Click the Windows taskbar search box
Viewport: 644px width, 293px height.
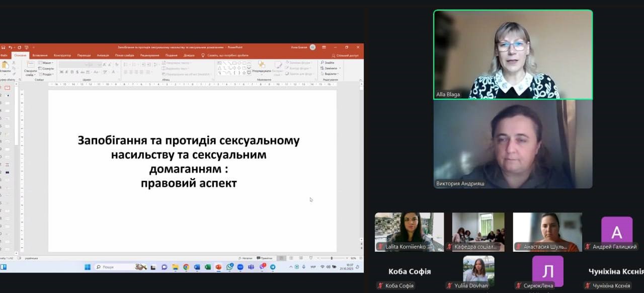113,267
